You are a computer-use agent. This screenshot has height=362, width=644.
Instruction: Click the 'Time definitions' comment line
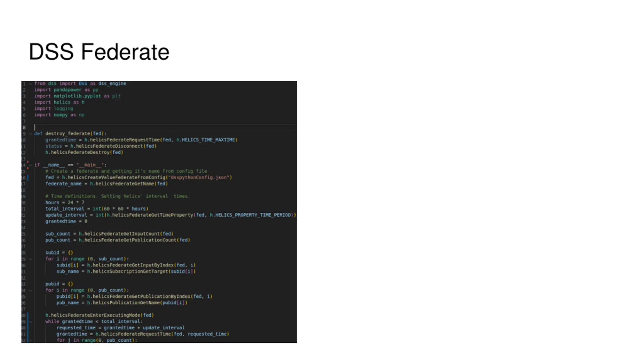[x=118, y=196]
